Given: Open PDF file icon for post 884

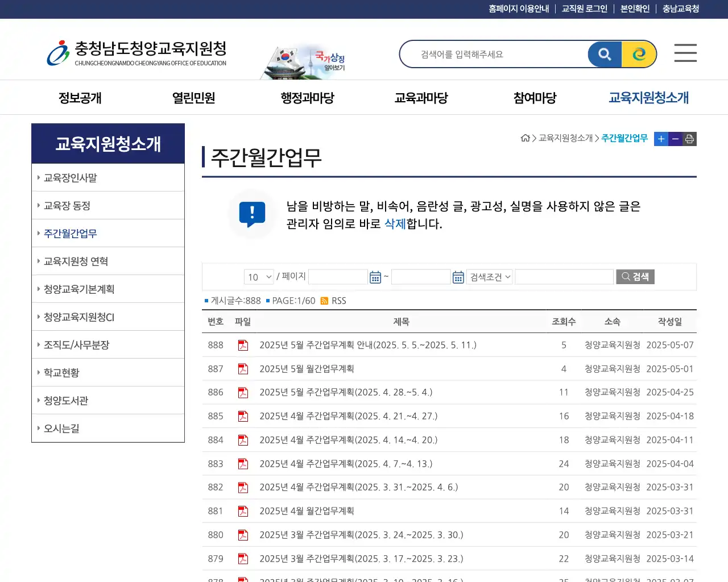Looking at the screenshot, I should [x=243, y=440].
